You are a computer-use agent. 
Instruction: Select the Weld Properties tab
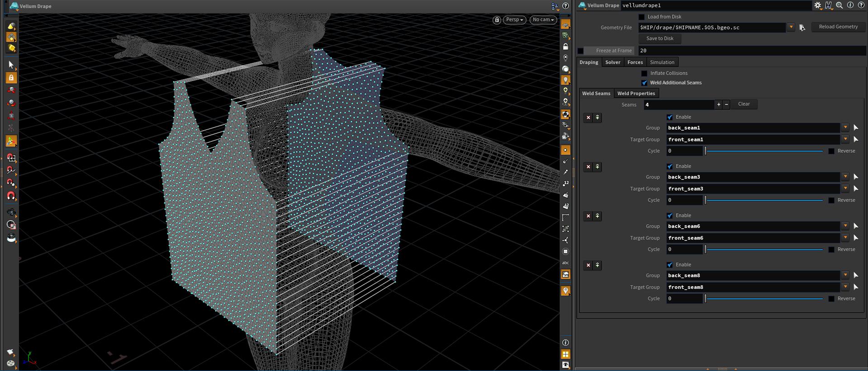(x=636, y=94)
